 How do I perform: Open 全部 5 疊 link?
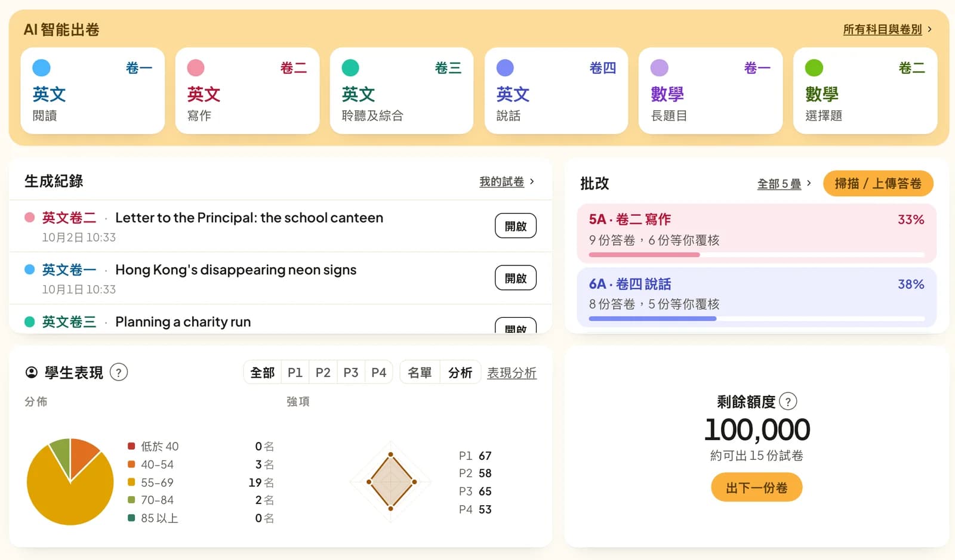779,184
